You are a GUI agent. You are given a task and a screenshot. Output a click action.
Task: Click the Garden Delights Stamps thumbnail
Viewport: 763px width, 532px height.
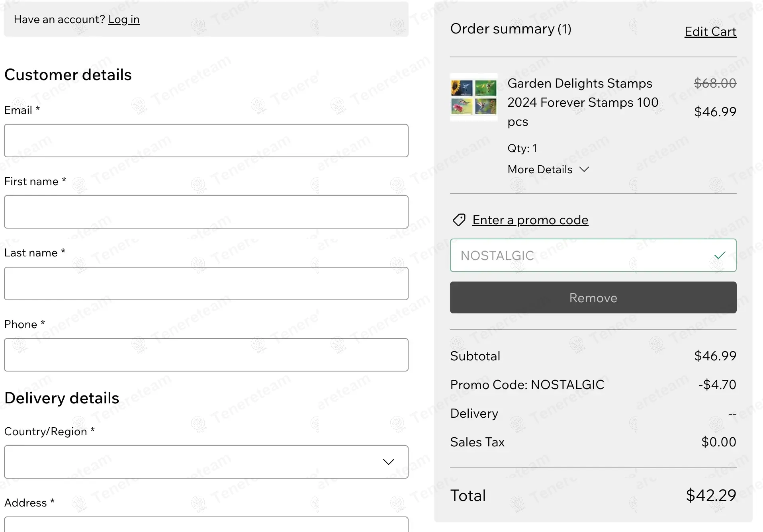pos(473,97)
